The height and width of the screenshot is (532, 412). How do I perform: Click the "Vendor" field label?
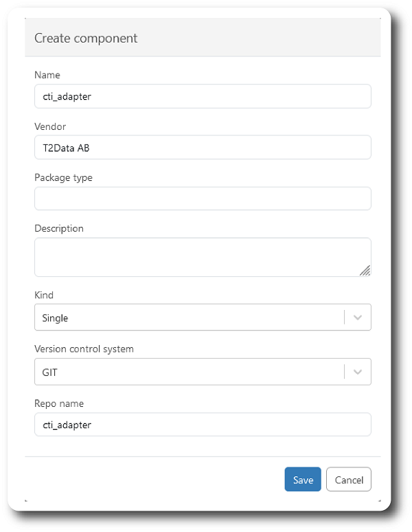50,126
